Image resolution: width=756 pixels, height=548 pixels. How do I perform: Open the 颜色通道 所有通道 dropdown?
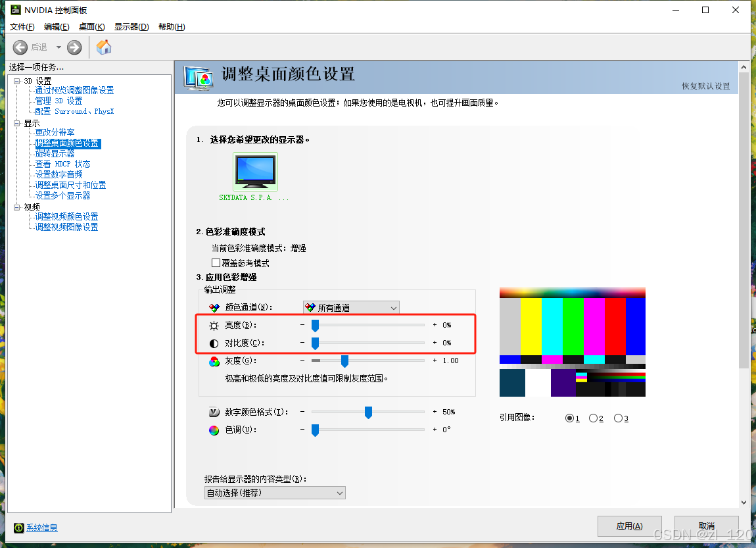(x=351, y=308)
